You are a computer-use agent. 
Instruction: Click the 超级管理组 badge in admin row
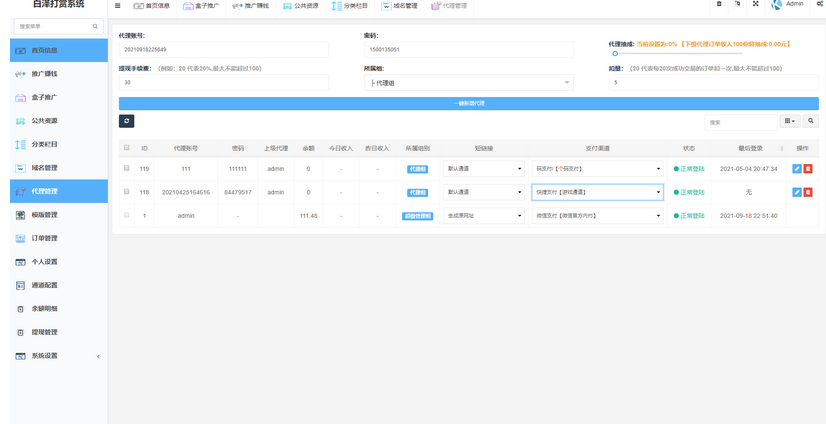tap(417, 216)
